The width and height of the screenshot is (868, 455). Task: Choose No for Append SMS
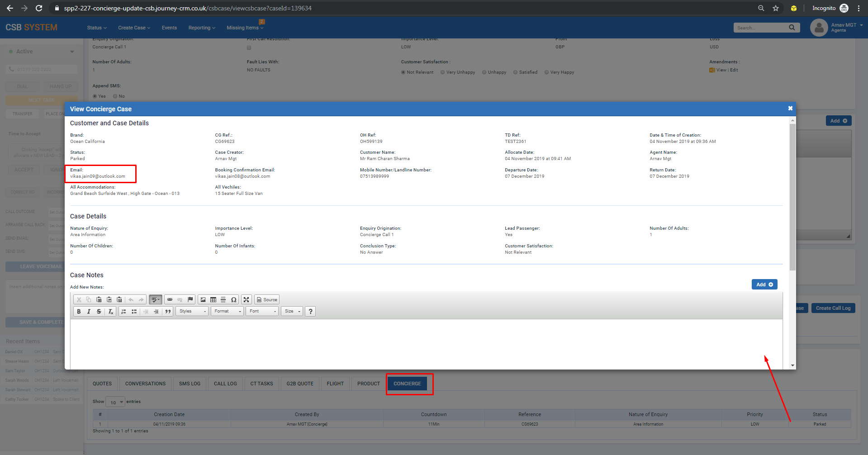[x=115, y=96]
